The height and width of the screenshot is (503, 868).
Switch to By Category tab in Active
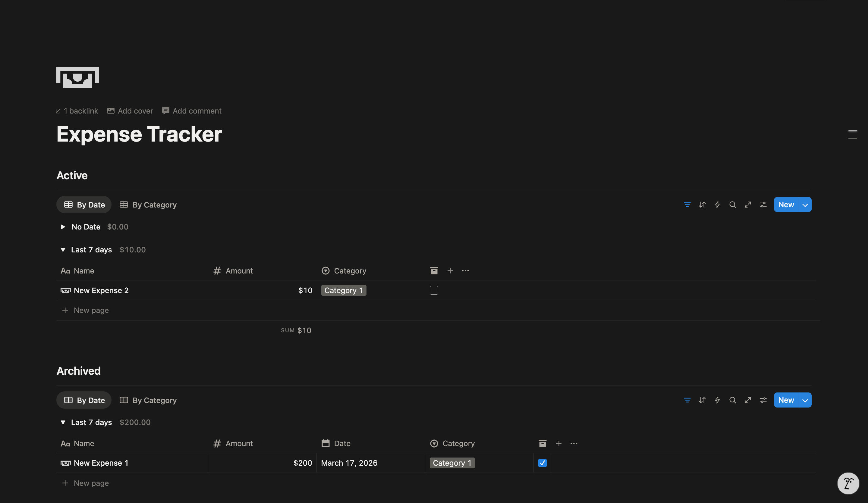[x=148, y=205]
